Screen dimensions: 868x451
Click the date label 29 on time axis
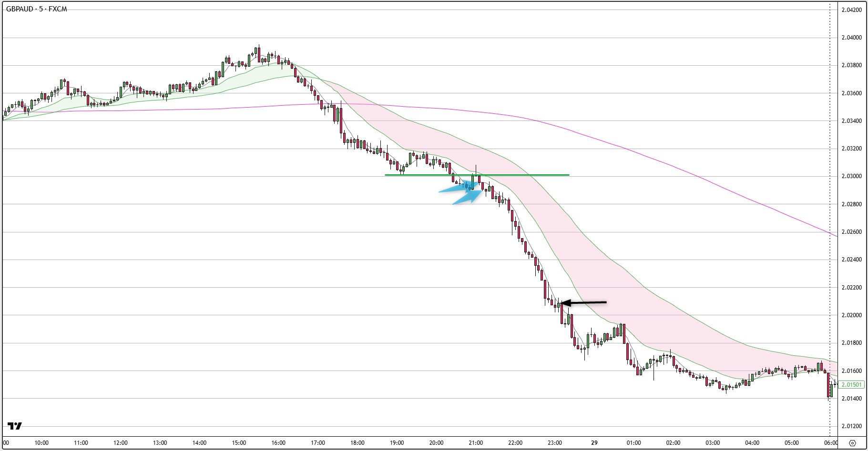[x=594, y=443]
